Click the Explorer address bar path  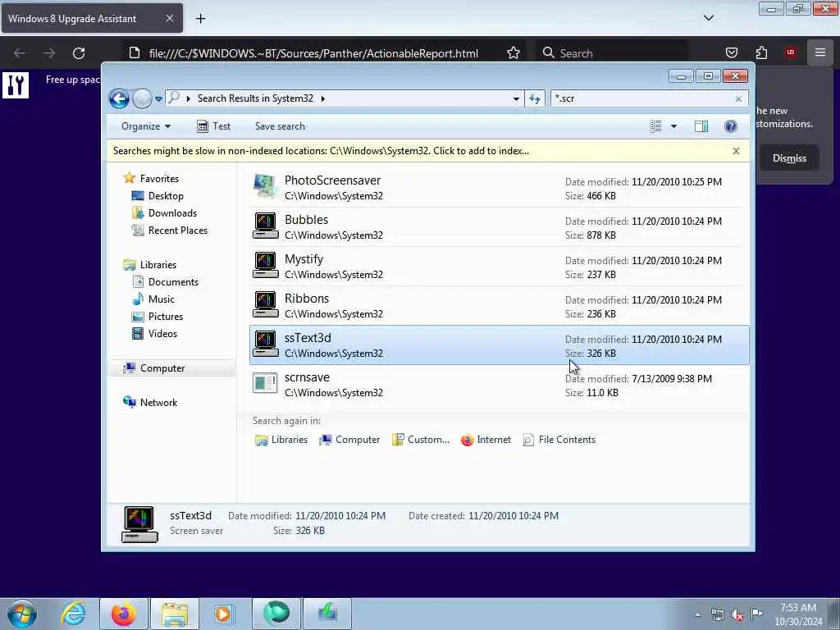tap(255, 98)
